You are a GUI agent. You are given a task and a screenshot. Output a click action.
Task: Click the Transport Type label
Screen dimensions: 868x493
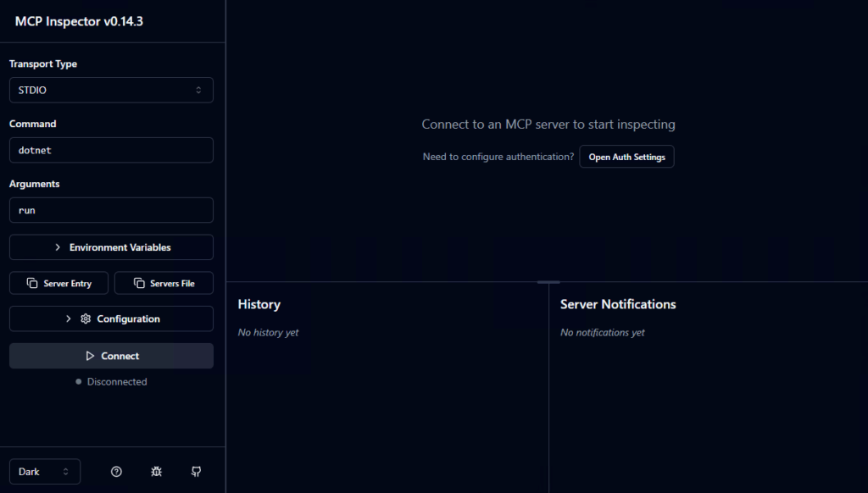click(43, 64)
